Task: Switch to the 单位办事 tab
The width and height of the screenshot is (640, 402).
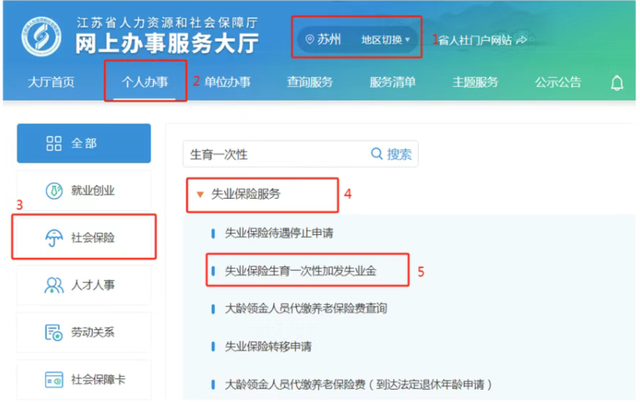Action: click(x=229, y=82)
